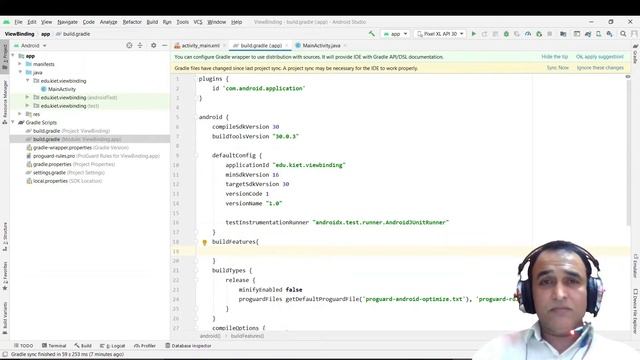This screenshot has width=640, height=360.
Task: Collapse the java folder
Action: pos(20,72)
